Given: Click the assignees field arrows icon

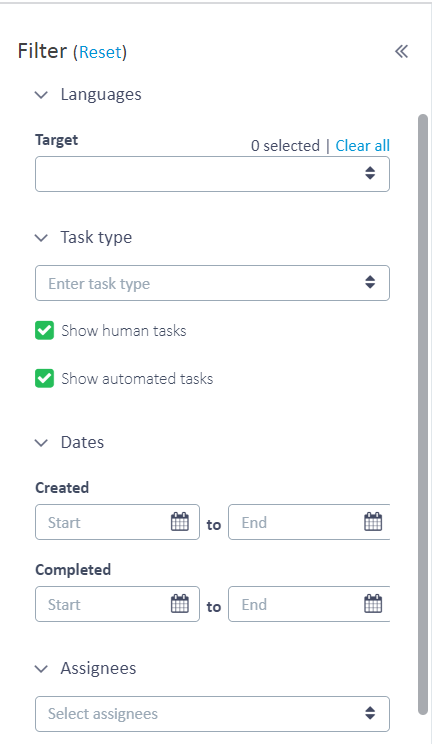Looking at the screenshot, I should pos(370,713).
